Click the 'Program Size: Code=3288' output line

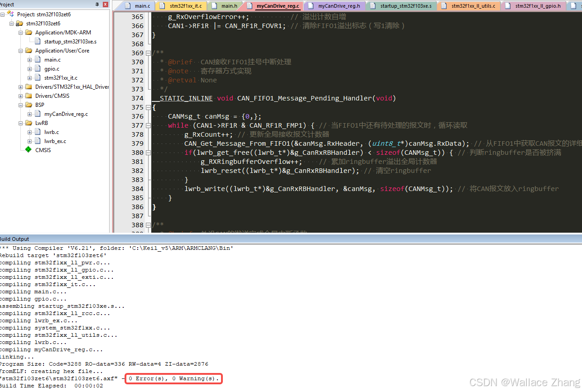tap(104, 364)
